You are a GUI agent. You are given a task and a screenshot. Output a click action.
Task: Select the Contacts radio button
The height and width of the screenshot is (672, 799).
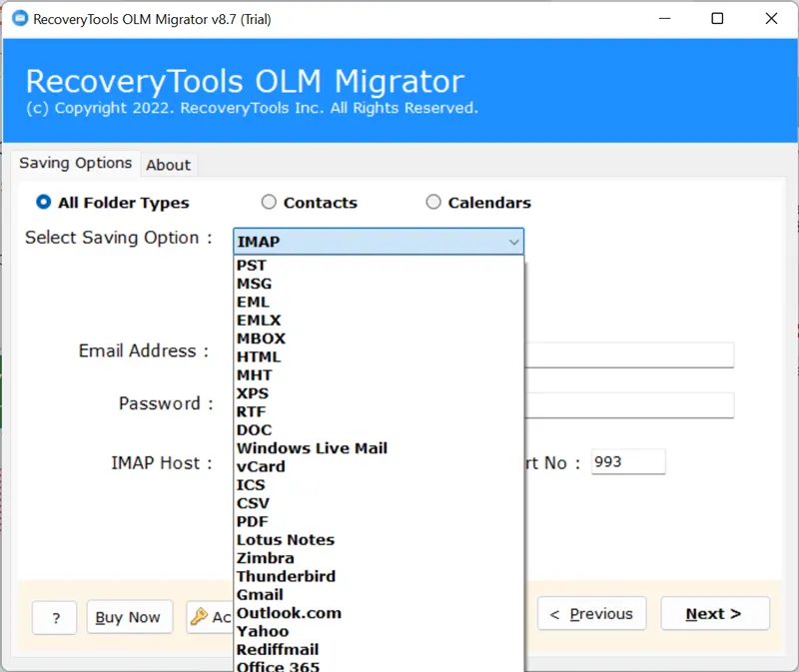(x=269, y=203)
